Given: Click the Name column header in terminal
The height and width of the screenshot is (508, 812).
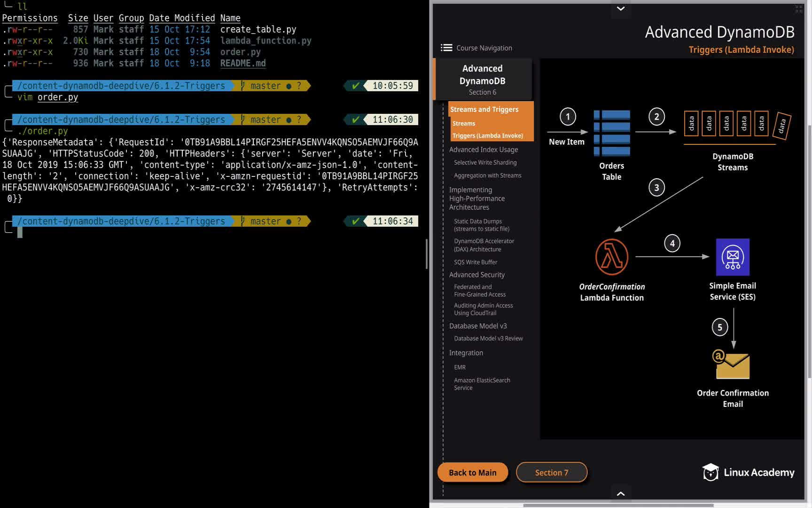Looking at the screenshot, I should (230, 18).
